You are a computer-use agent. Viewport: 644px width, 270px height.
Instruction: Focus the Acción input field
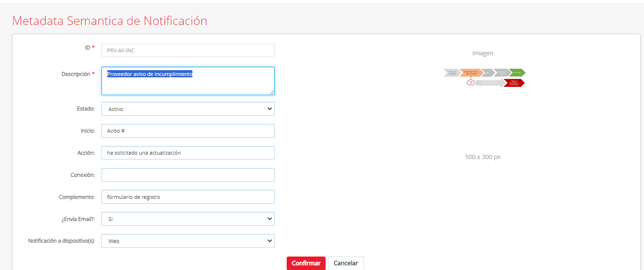pyautogui.click(x=188, y=153)
